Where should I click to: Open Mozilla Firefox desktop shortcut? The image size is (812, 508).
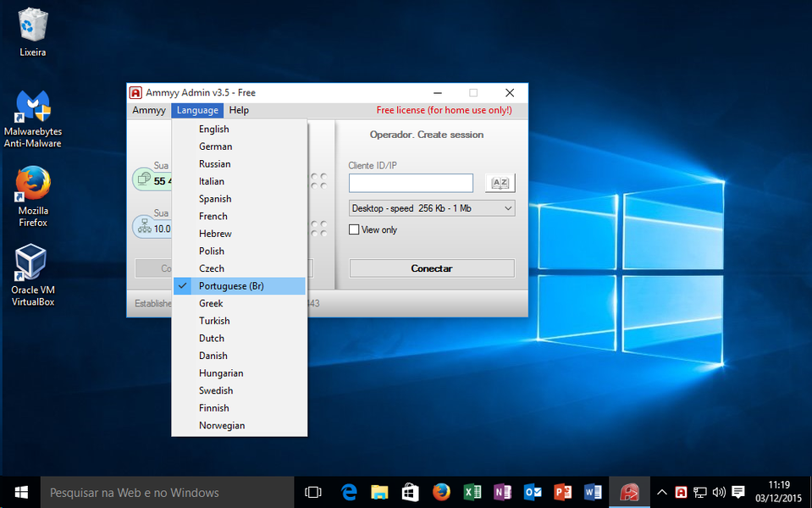click(33, 185)
